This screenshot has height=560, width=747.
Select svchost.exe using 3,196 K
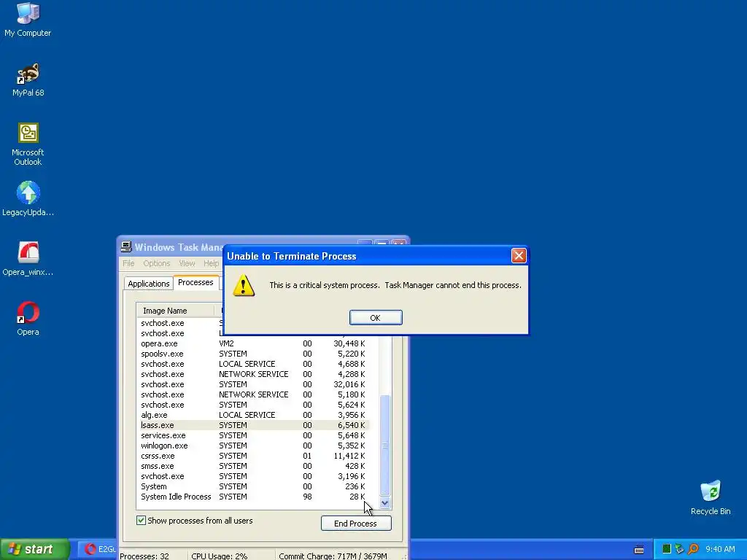click(x=255, y=476)
